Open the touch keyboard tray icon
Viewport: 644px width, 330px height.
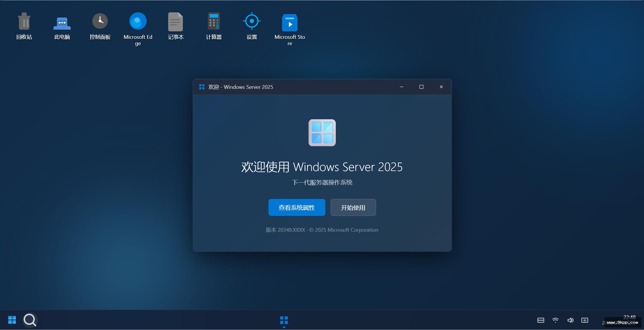tap(541, 320)
